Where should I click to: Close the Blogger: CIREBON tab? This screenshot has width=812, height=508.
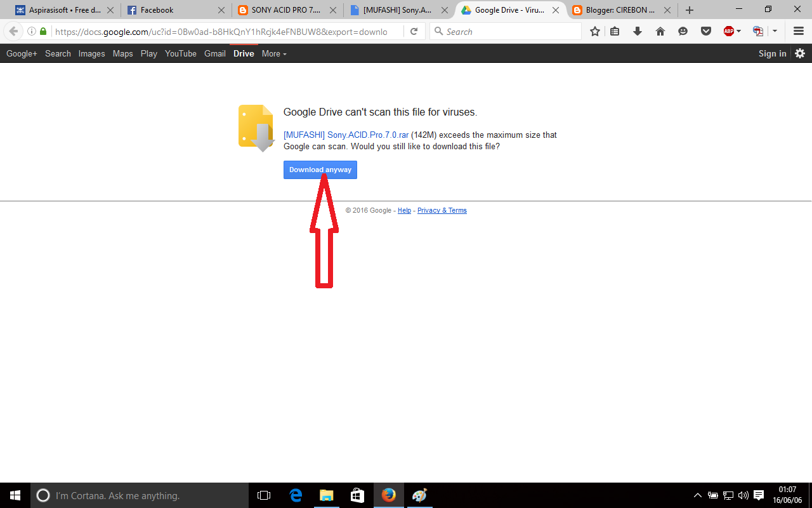(667, 10)
